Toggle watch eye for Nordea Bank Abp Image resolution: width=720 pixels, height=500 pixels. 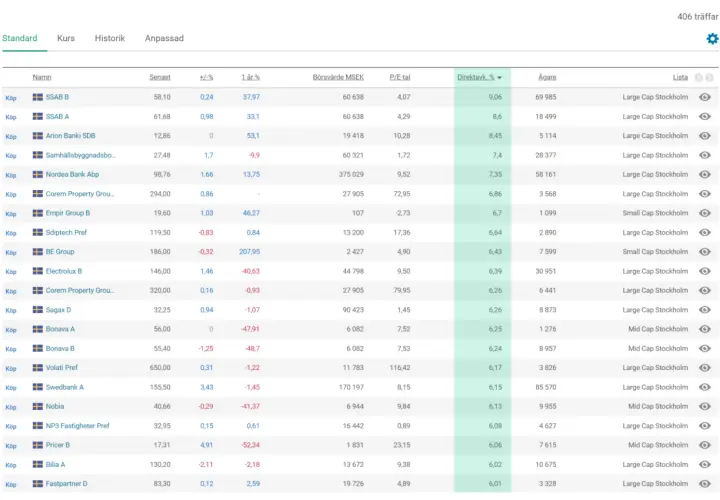(x=705, y=174)
